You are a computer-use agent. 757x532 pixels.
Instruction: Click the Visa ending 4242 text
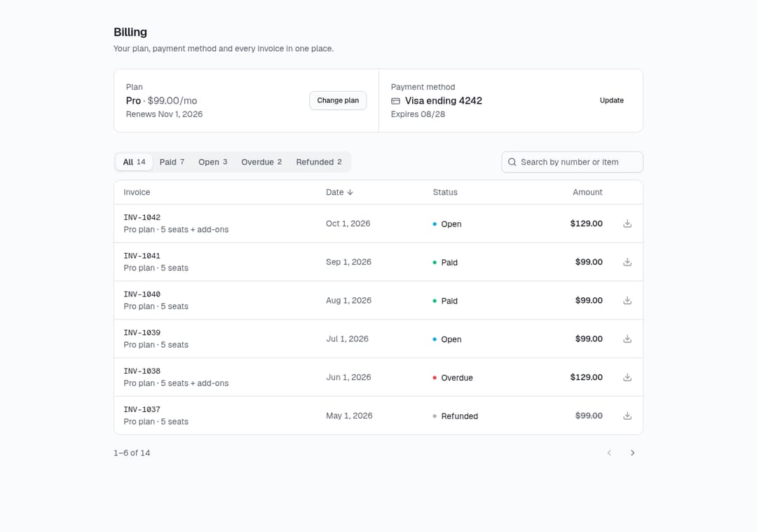[443, 100]
